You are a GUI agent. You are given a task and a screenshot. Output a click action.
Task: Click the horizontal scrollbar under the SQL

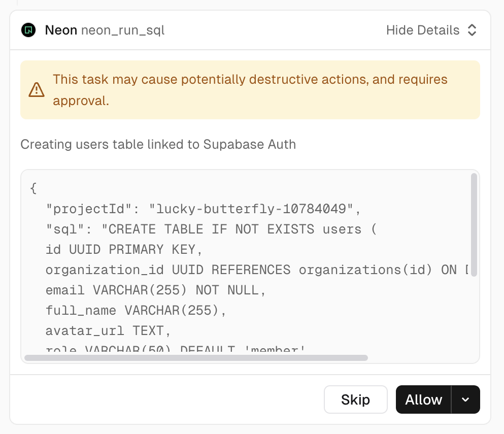point(196,358)
